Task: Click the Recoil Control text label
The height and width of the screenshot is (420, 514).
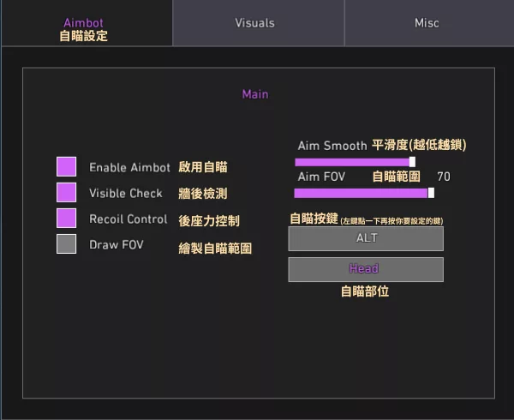Action: (128, 219)
